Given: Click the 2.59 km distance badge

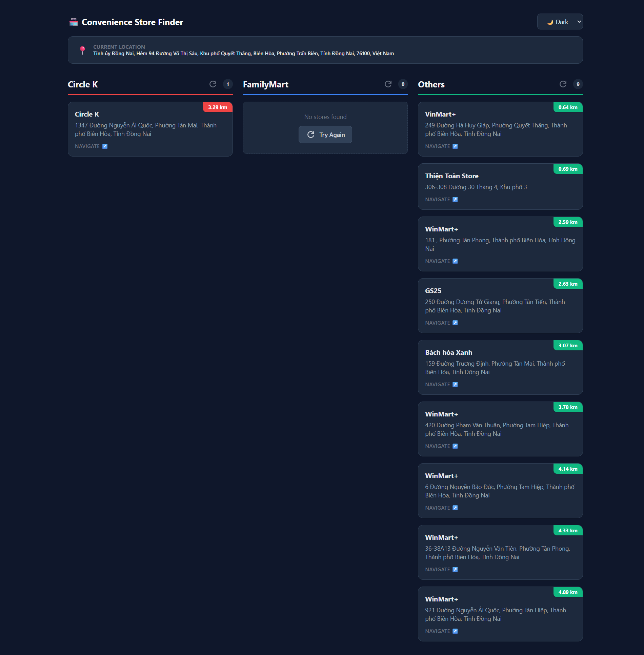Looking at the screenshot, I should 568,222.
